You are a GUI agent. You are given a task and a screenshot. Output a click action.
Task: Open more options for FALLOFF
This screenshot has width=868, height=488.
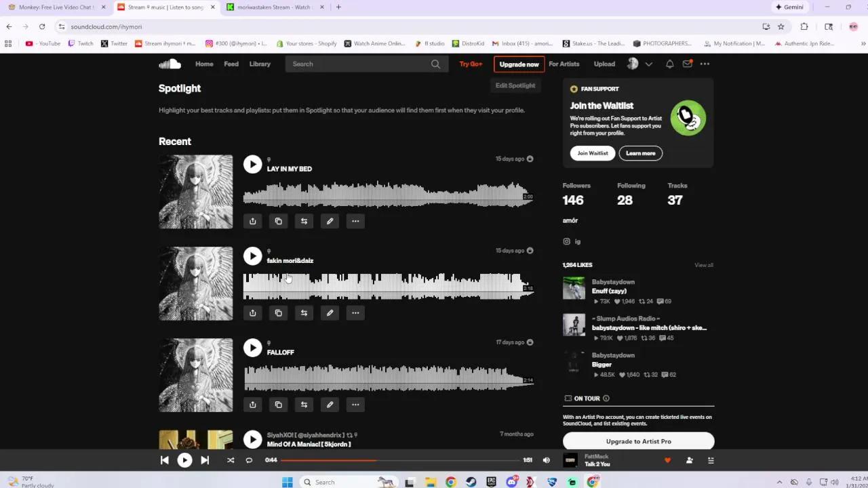[x=355, y=405]
